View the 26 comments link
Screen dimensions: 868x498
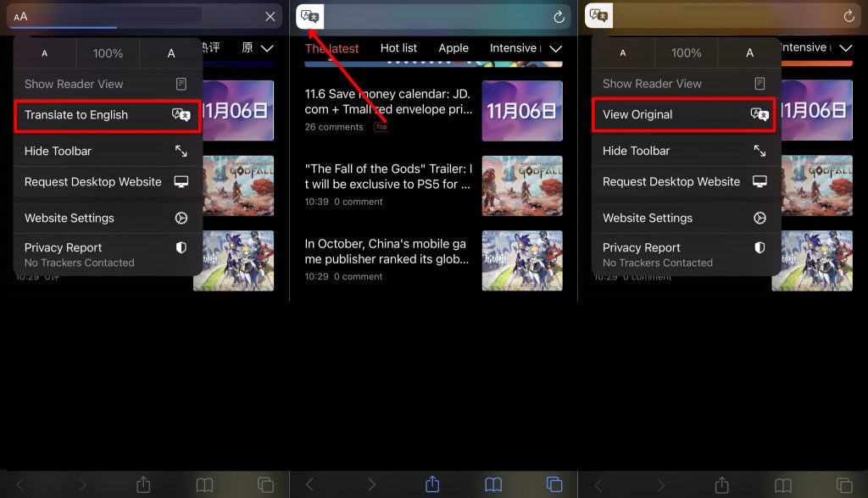334,127
